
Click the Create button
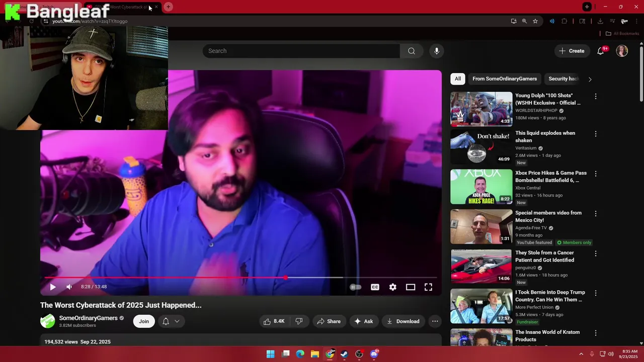pyautogui.click(x=572, y=51)
